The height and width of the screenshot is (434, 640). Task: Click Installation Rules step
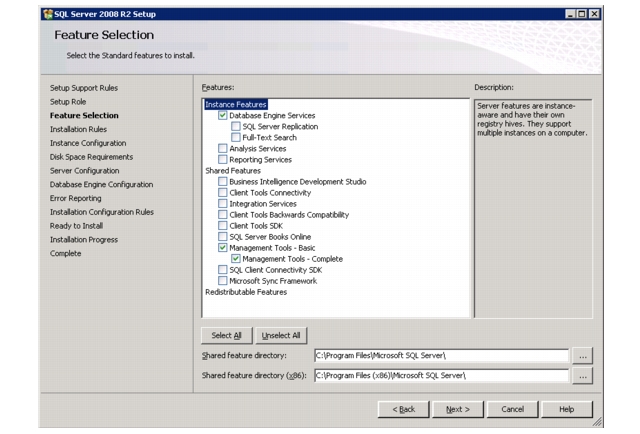pyautogui.click(x=78, y=129)
